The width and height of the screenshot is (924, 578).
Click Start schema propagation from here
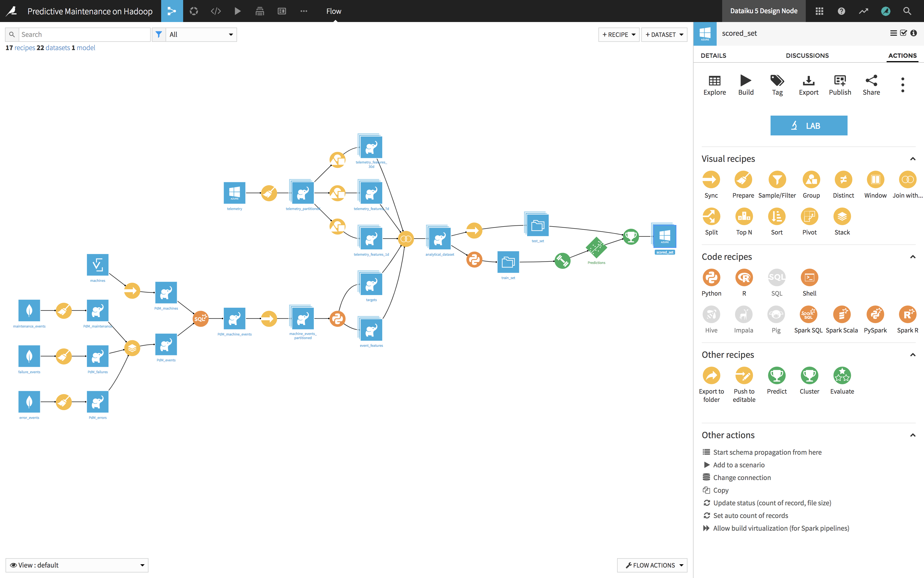pos(762,452)
